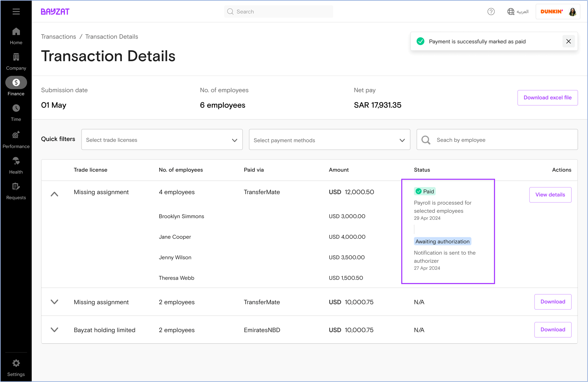Viewport: 588px width, 382px height.
Task: Click the help question mark icon
Action: 491,12
